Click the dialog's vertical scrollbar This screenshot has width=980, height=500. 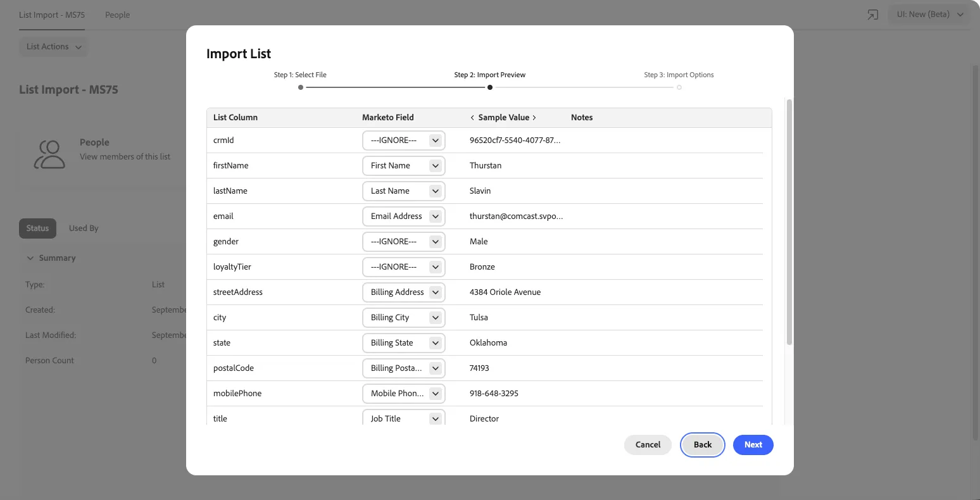(x=789, y=222)
